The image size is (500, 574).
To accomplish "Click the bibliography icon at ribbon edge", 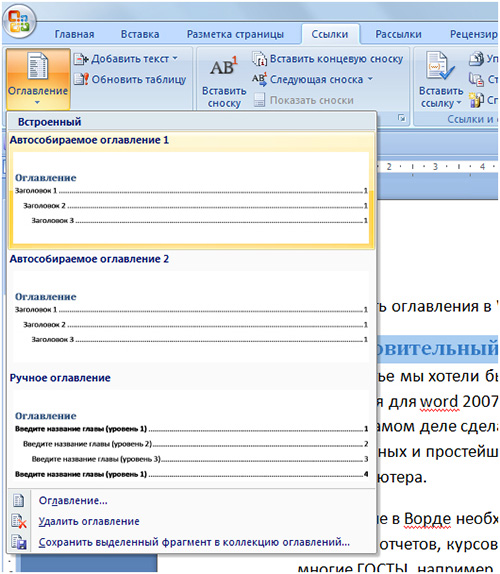I will coord(477,100).
